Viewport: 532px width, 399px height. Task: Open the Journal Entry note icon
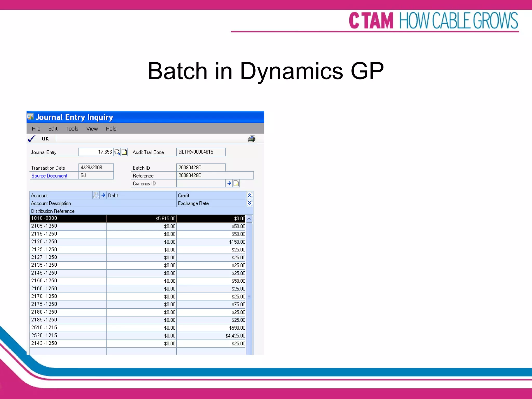click(124, 152)
